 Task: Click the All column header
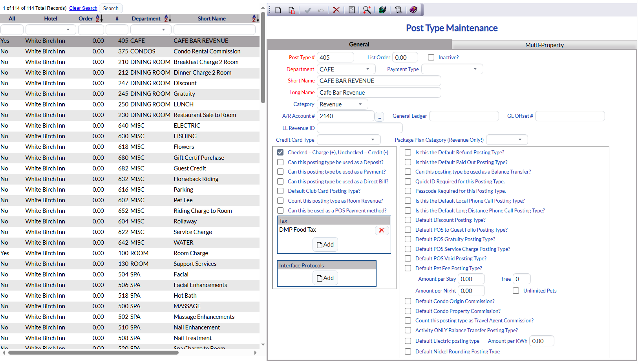pos(12,18)
